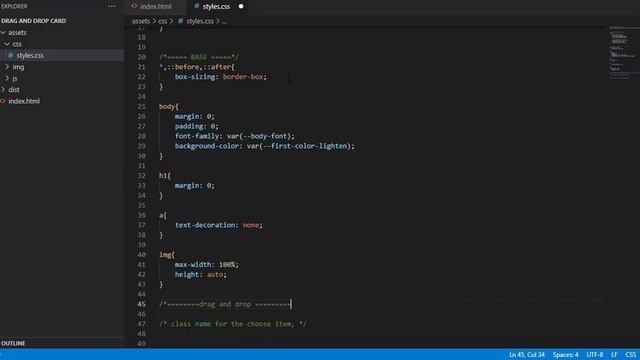
Task: Place cursor on the 'body{' selector
Action: 169,107
